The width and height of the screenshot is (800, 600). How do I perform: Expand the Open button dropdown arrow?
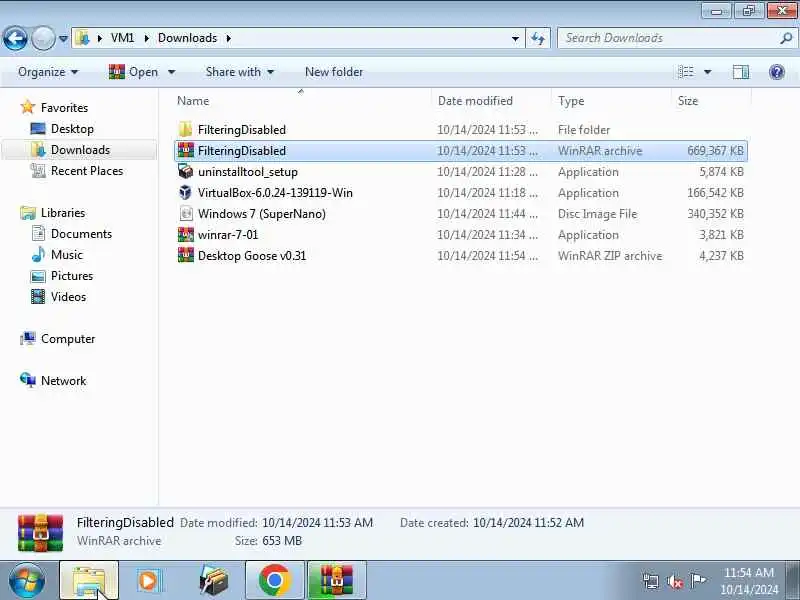point(171,72)
